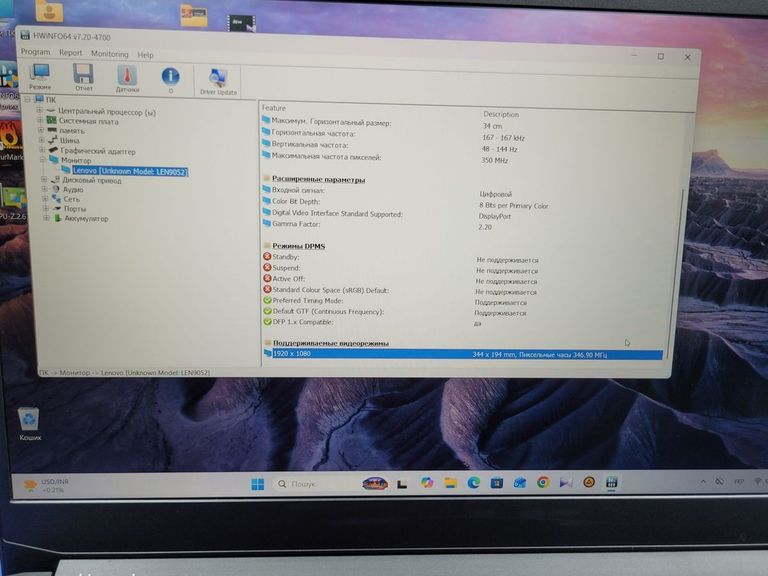Expand the Аудио tree node
Image resolution: width=768 pixels, height=576 pixels.
click(45, 189)
